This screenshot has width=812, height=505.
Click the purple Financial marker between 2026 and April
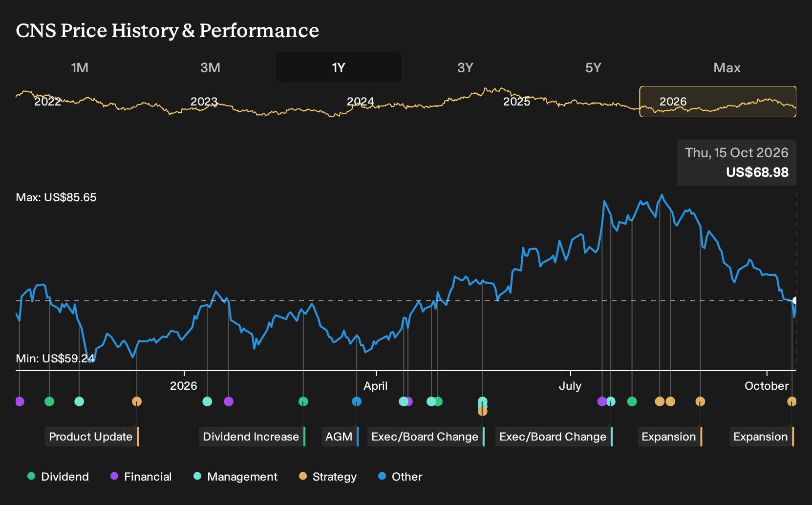(229, 401)
